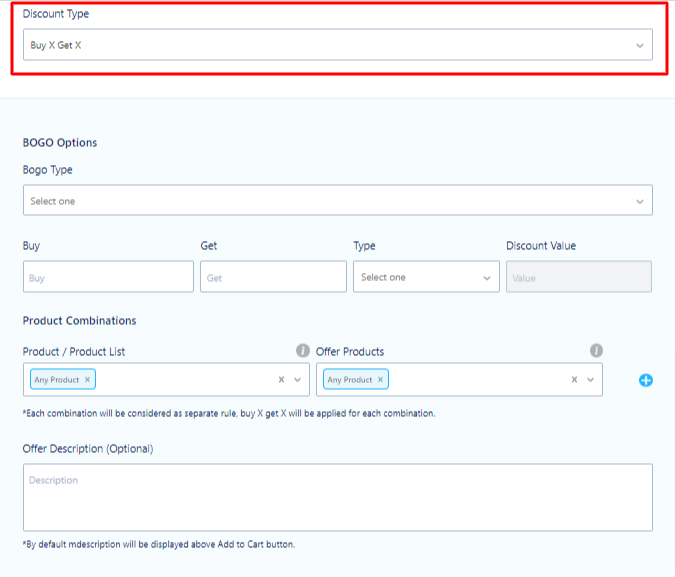
Task: Remove Any Product tag from Product List
Action: (x=87, y=379)
